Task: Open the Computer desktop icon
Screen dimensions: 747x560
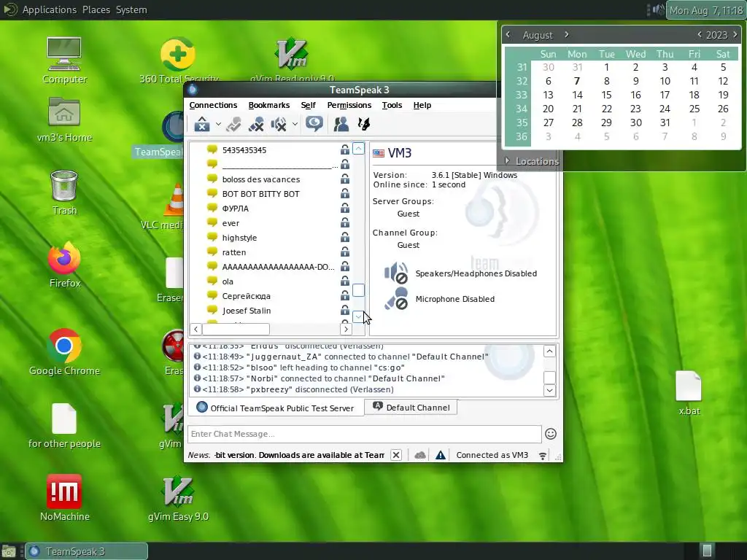Action: click(64, 61)
